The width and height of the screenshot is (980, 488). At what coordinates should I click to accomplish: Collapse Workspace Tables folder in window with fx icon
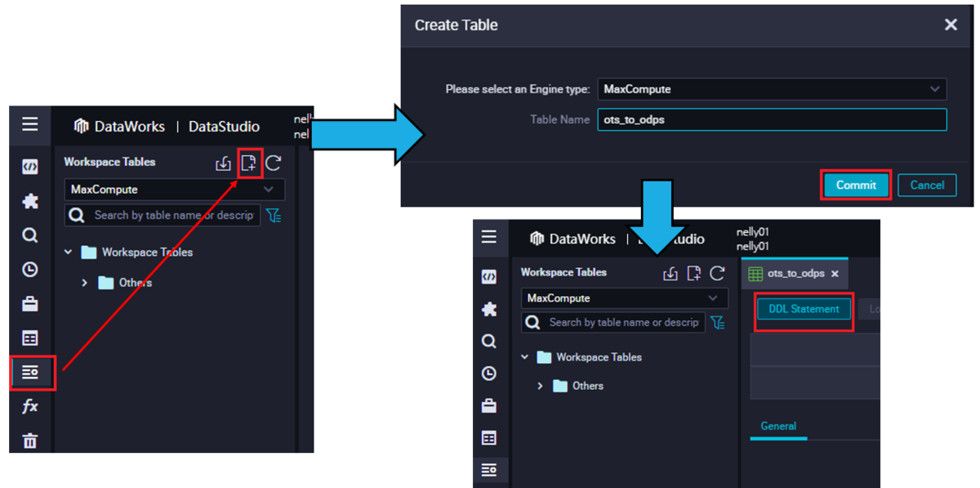(x=69, y=253)
